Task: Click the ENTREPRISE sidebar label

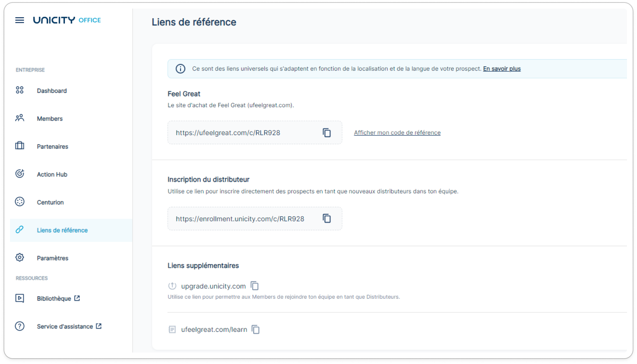Action: pos(30,70)
